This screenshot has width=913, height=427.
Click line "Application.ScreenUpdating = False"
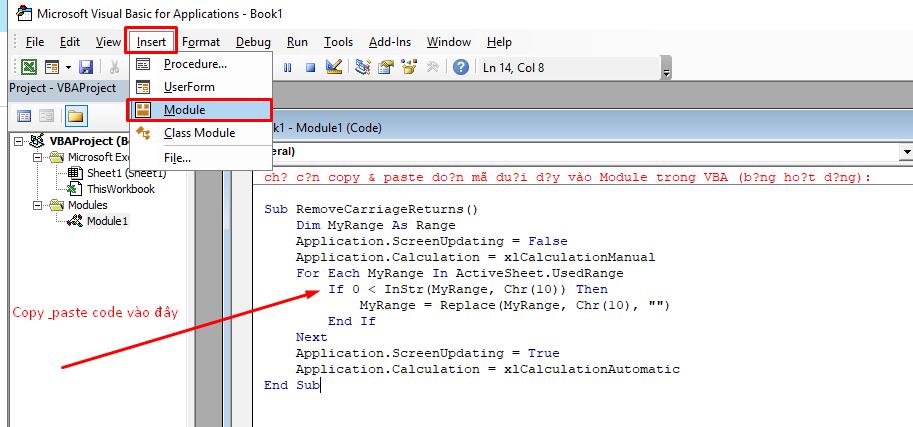coord(431,241)
